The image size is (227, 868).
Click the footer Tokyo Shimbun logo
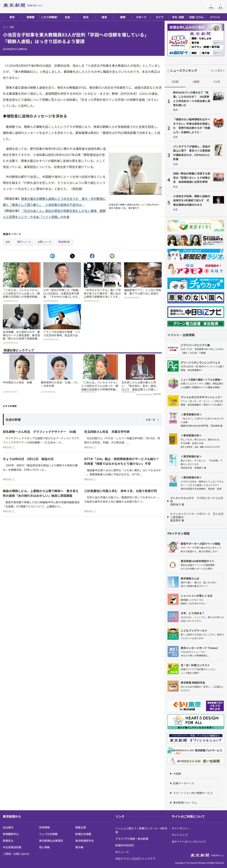tap(207, 855)
